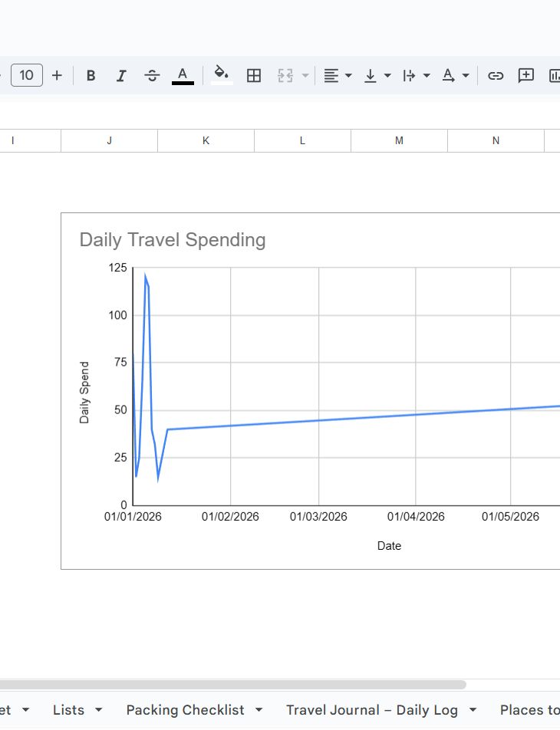Insert a comment with the comment icon

click(526, 75)
